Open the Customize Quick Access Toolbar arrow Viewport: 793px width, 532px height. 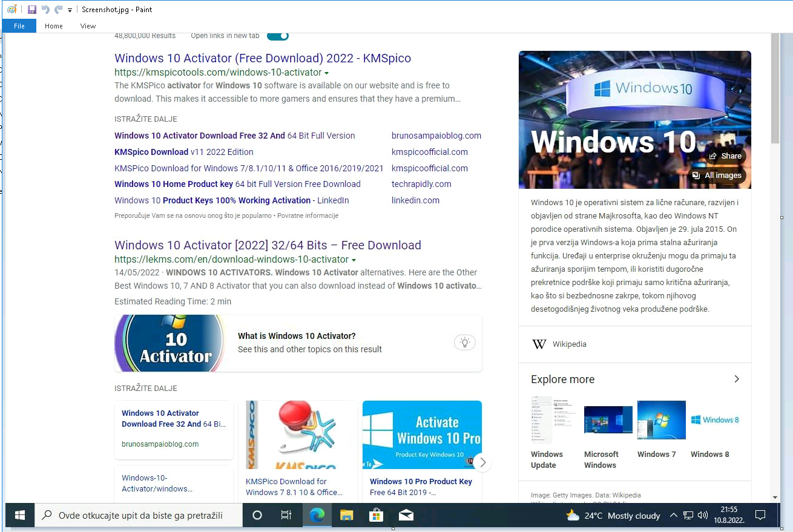click(70, 10)
